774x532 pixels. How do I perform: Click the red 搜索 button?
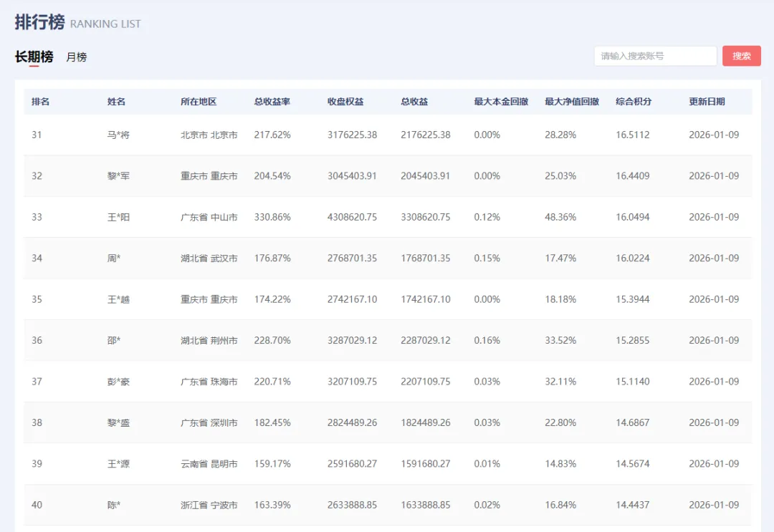tap(742, 56)
